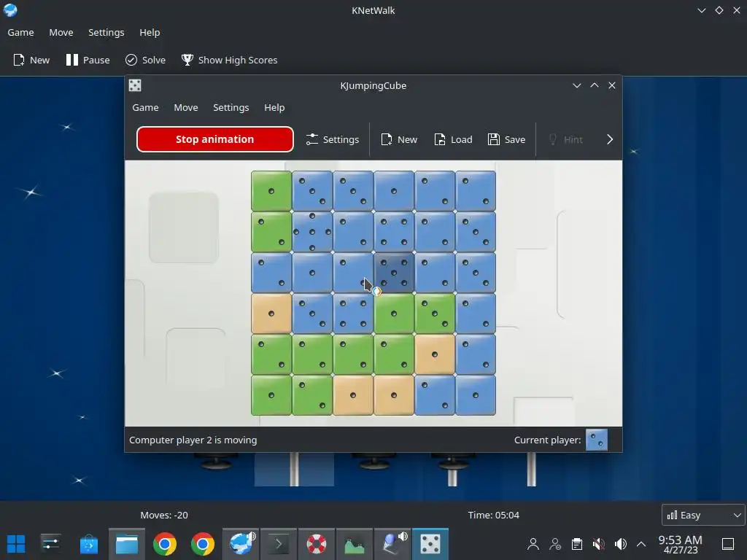Screen dimensions: 747x560
Task: Open the lifebuoy help taskbar entry
Action: [x=317, y=544]
